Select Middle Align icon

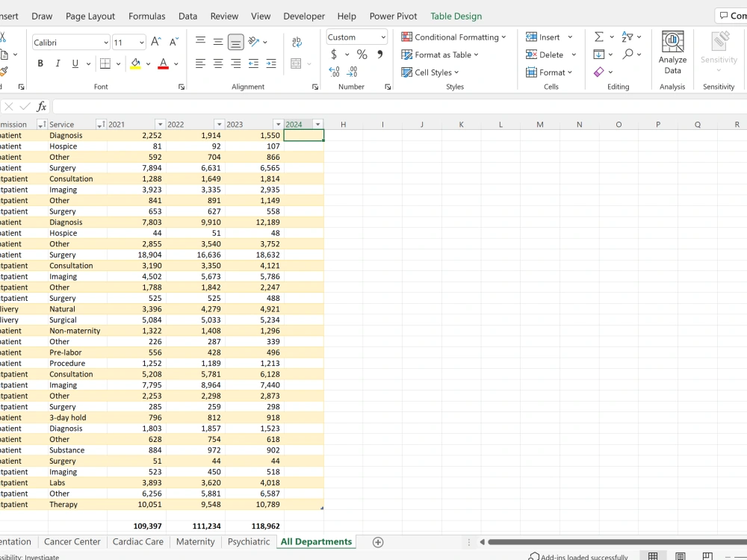pos(218,41)
